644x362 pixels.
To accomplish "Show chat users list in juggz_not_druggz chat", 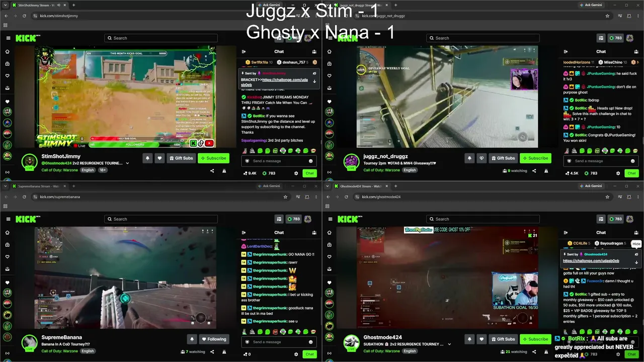I will coord(636,51).
